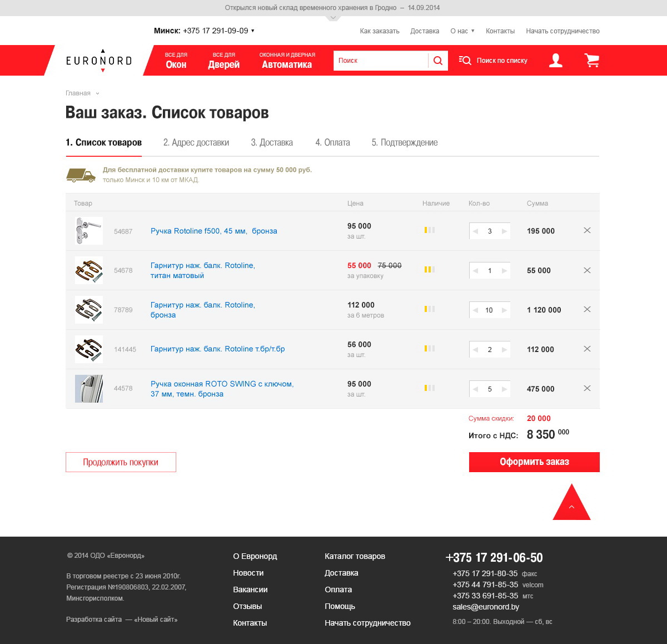Decrease quantity for item 54687
This screenshot has height=644, width=667.
click(x=475, y=231)
